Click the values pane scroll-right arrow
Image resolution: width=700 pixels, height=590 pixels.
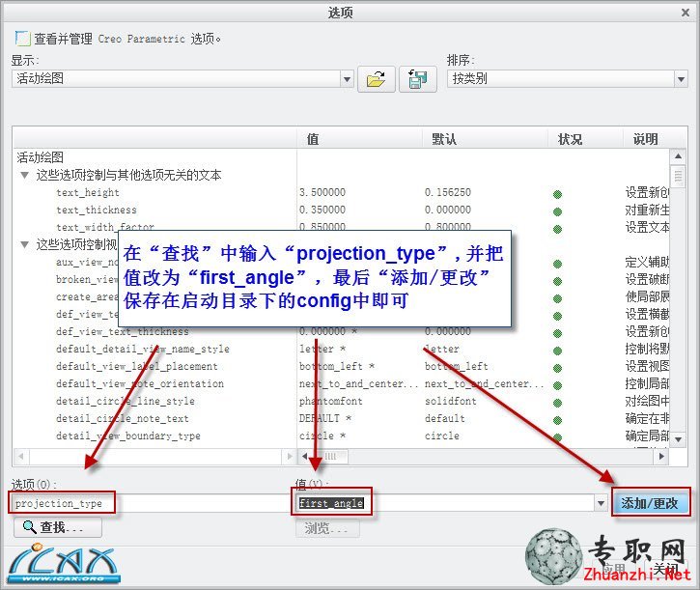[661, 457]
